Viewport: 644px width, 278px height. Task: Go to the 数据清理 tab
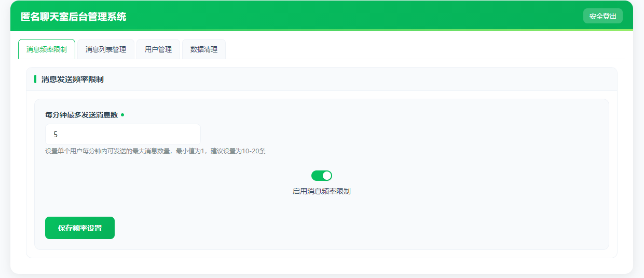click(x=204, y=49)
